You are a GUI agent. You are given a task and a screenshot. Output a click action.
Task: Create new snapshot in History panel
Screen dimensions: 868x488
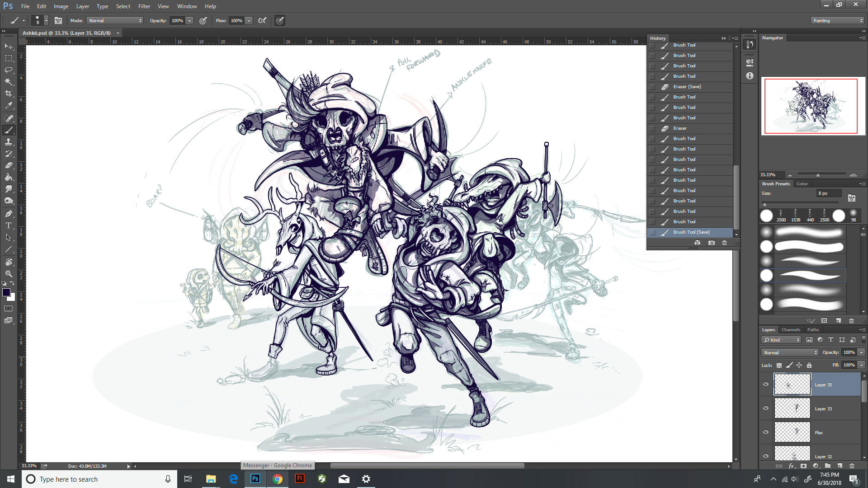[x=712, y=243]
